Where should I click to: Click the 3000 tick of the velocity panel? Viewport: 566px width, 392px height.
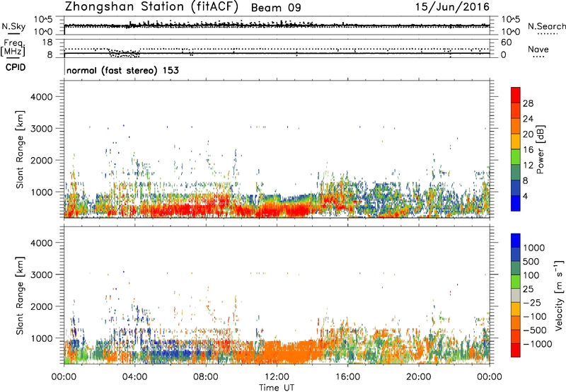point(42,275)
